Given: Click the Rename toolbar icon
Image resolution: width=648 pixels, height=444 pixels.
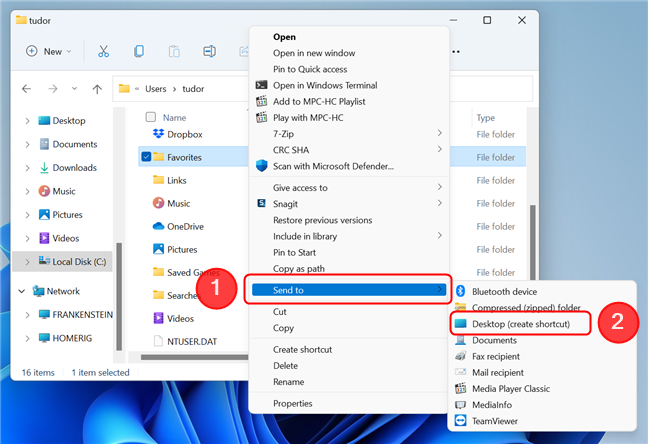Looking at the screenshot, I should (209, 51).
